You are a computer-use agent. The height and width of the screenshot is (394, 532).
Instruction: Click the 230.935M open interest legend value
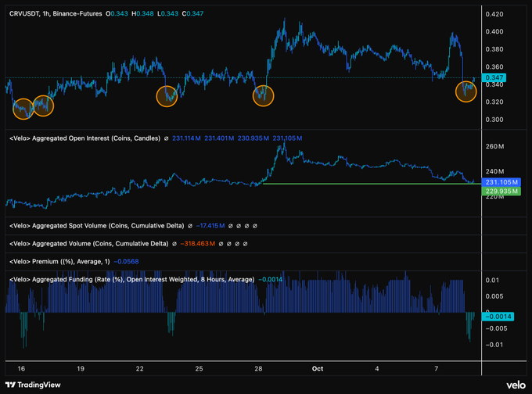tap(253, 138)
